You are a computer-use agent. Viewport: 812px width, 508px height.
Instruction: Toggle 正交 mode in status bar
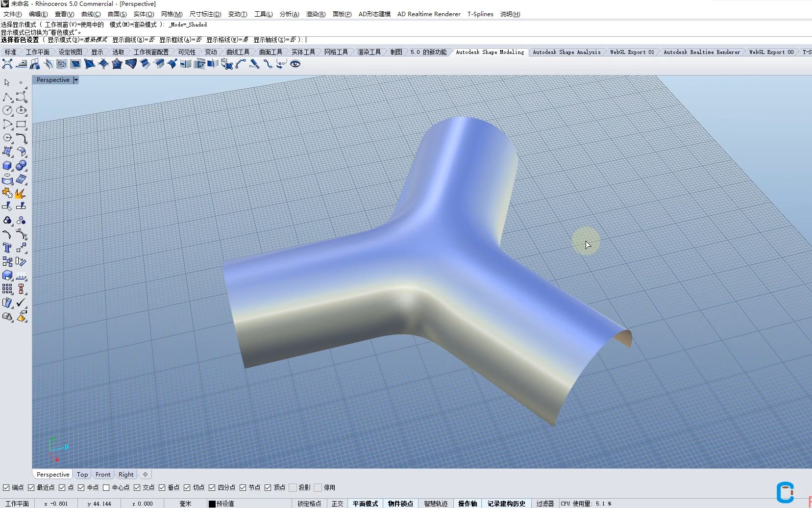tap(338, 504)
